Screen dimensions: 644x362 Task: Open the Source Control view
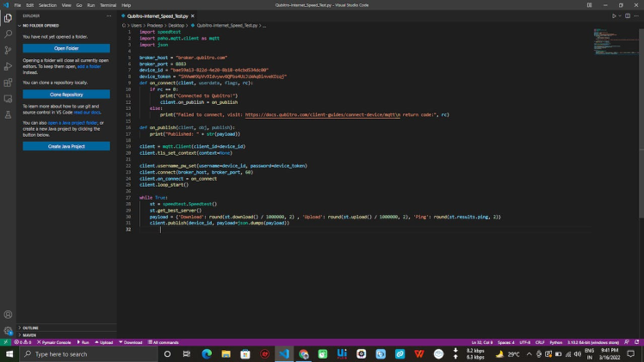(x=8, y=51)
